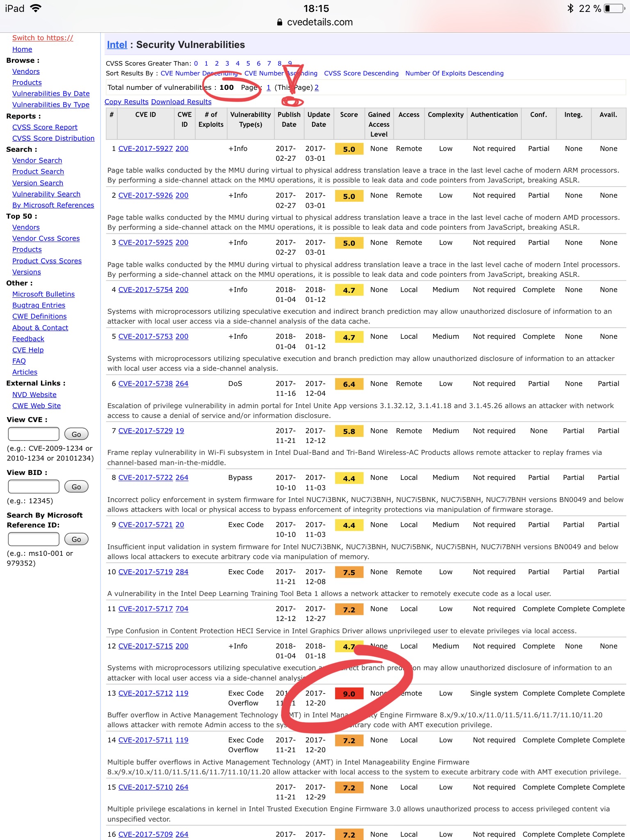Focus the View BID input field
The width and height of the screenshot is (630, 840).
point(34,486)
